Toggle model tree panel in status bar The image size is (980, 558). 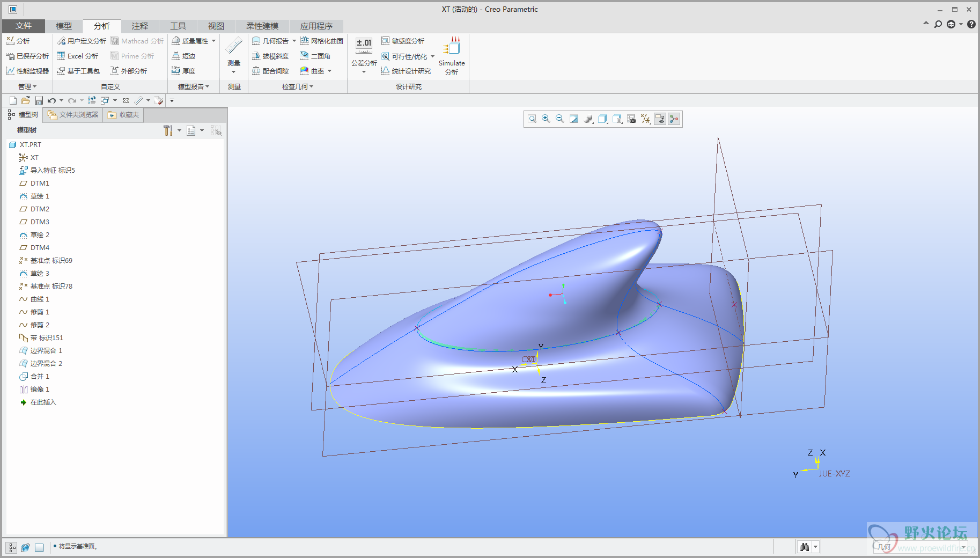[12, 547]
